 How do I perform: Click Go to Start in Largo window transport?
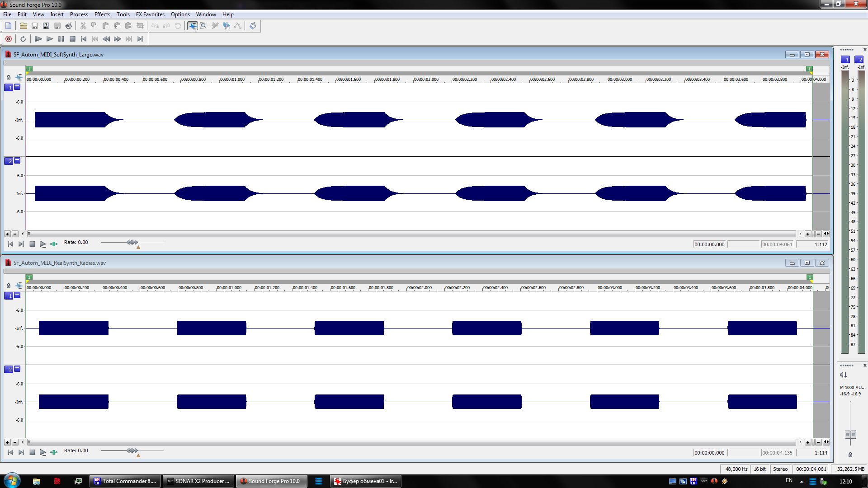point(10,244)
